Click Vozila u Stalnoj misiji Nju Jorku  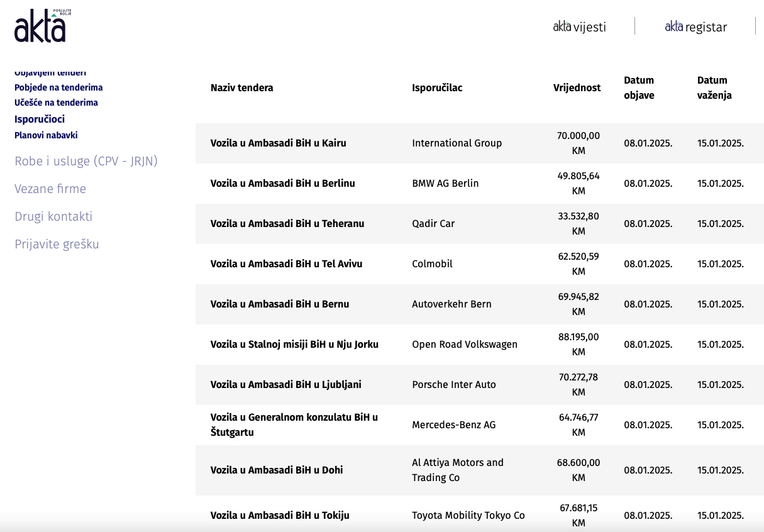pyautogui.click(x=294, y=344)
